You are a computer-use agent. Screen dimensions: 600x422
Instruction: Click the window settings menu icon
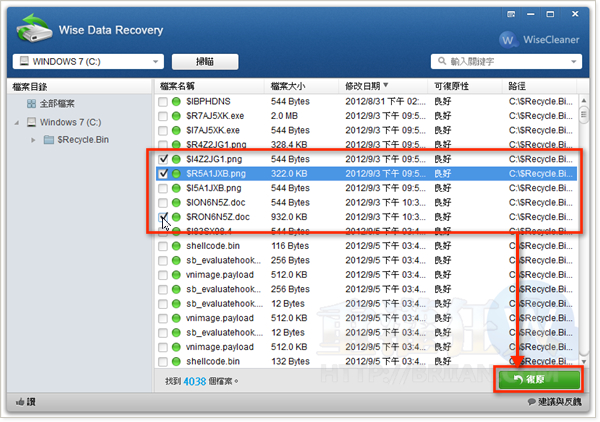[511, 14]
